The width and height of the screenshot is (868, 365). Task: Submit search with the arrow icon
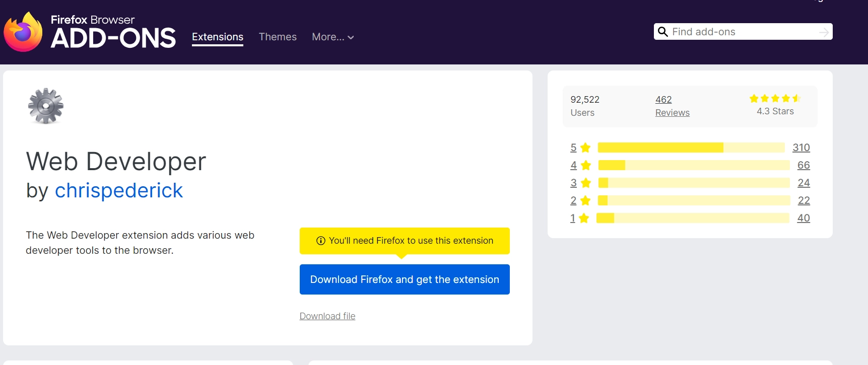tap(824, 32)
